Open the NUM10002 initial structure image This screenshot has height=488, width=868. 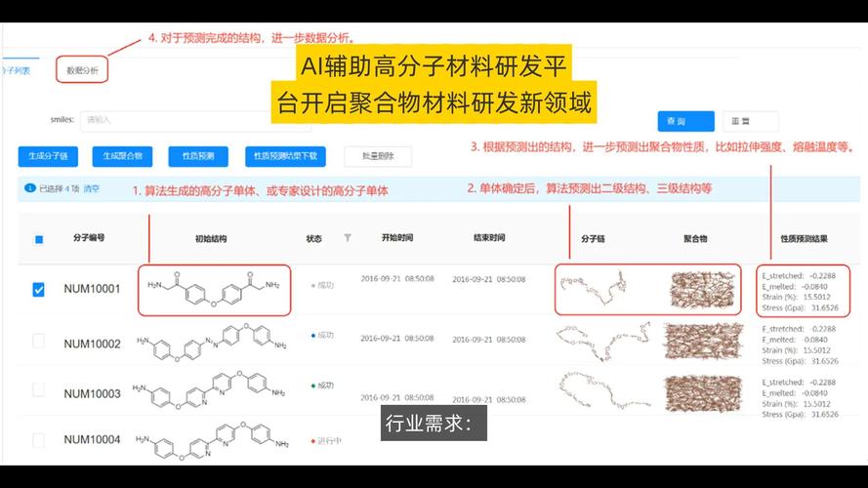(x=212, y=342)
